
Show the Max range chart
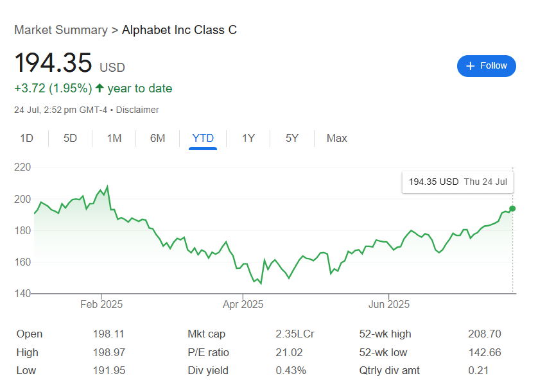(x=336, y=138)
